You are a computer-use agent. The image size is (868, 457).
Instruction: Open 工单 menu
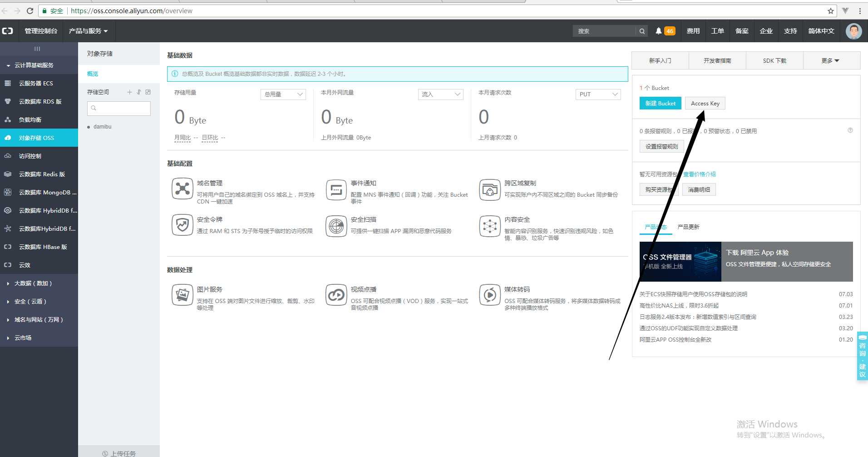click(x=717, y=31)
